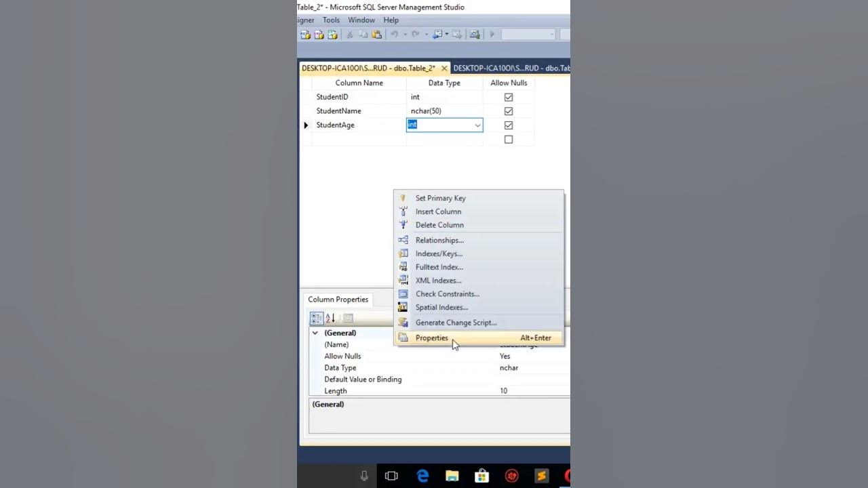
Task: Open the database combo box on toolbar
Action: pos(528,35)
